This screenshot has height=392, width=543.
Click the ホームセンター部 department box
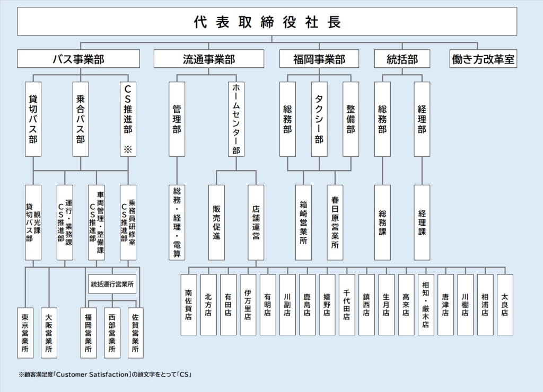tap(237, 119)
